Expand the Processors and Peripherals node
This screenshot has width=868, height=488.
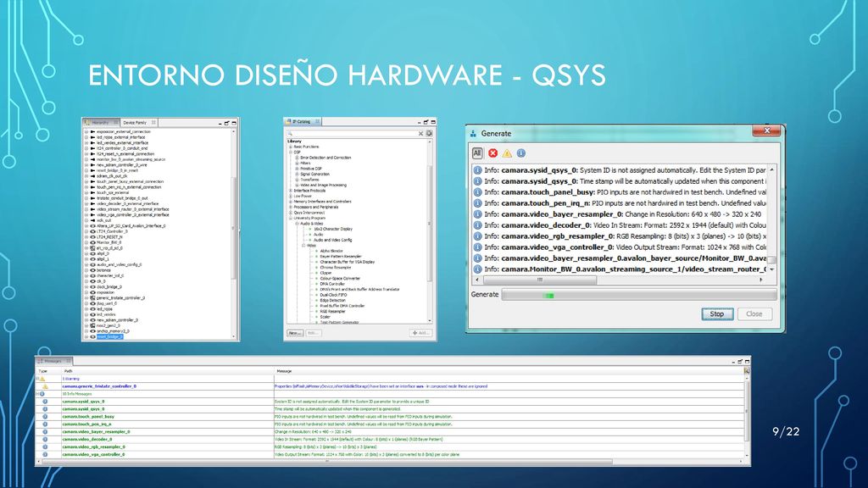pos(291,207)
